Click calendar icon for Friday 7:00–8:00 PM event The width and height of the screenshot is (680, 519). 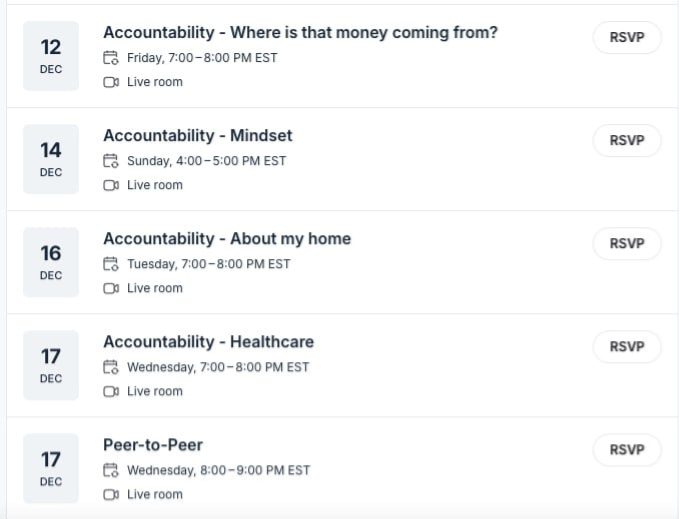point(111,58)
